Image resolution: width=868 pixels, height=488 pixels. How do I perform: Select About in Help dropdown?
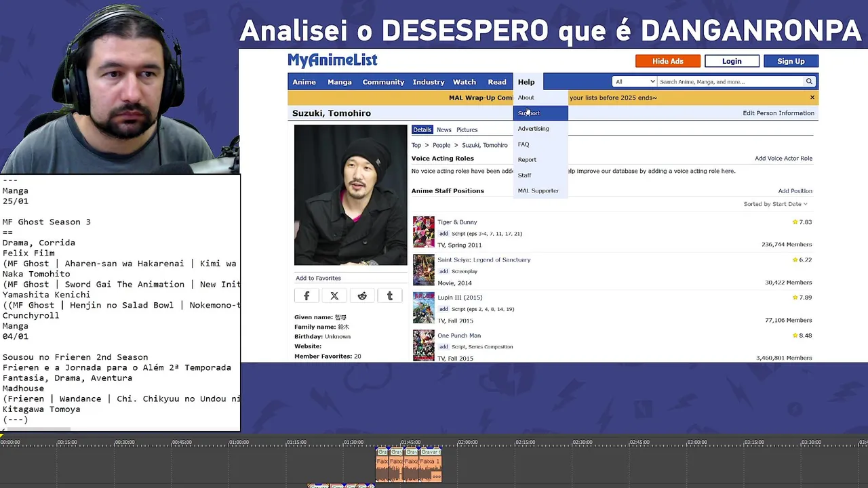(540, 98)
